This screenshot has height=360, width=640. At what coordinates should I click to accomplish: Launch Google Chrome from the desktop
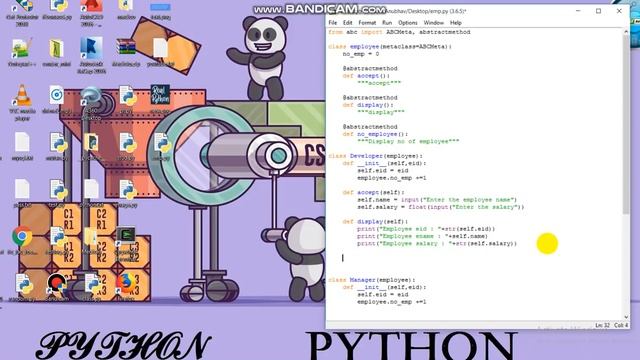coord(22,237)
